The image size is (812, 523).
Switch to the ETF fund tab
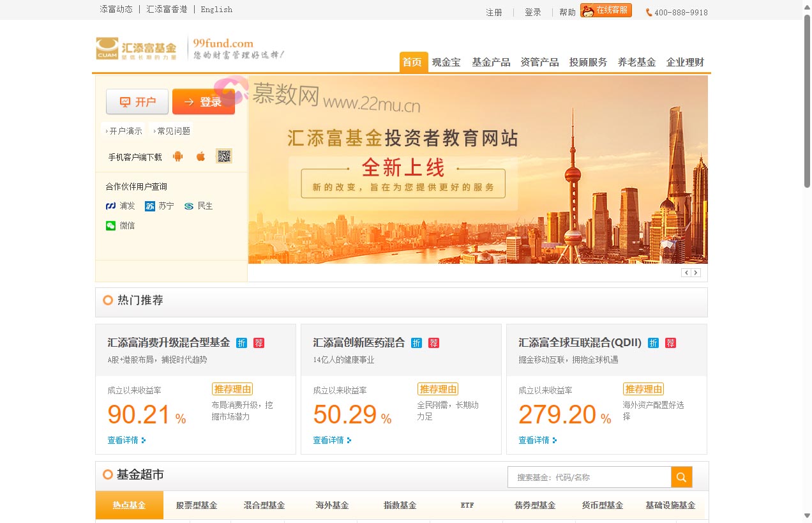(467, 505)
